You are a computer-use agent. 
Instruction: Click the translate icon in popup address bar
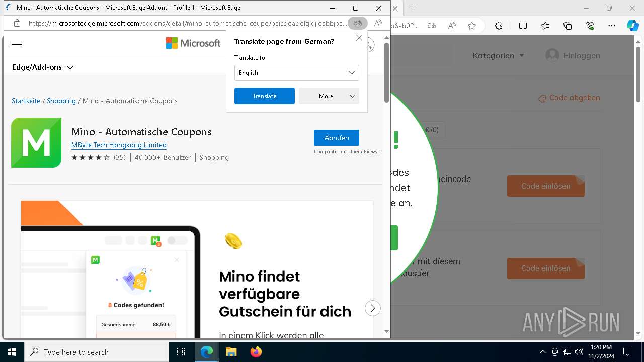[x=358, y=23]
